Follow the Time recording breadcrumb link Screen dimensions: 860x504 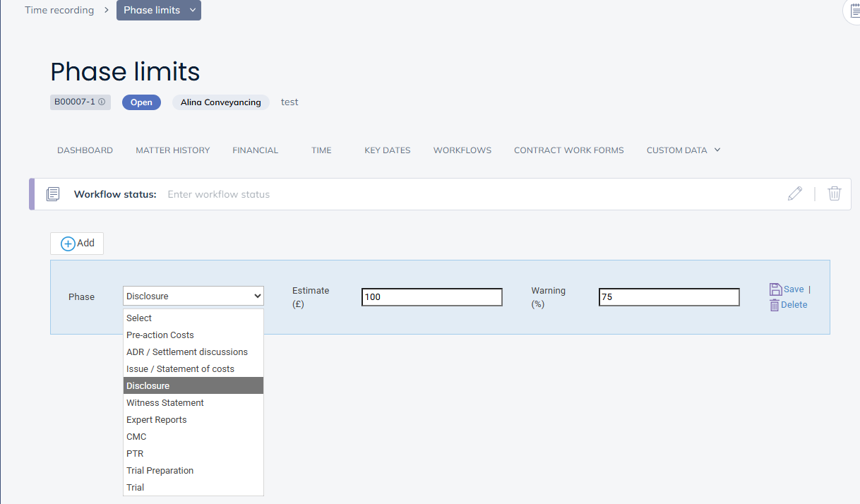59,11
